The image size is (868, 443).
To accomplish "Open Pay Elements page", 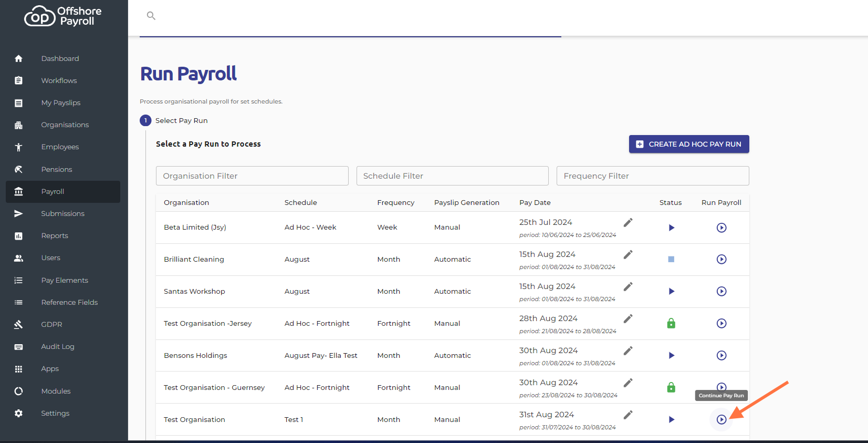I will [63, 280].
